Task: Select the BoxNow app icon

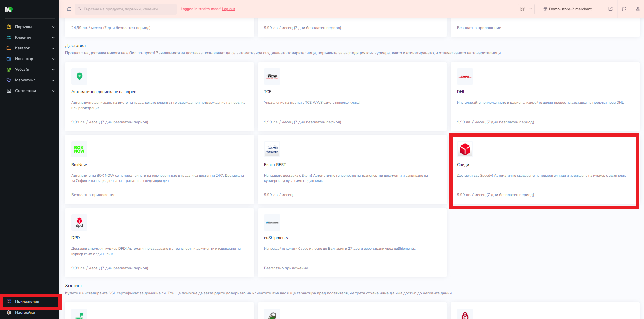Action: 79,149
